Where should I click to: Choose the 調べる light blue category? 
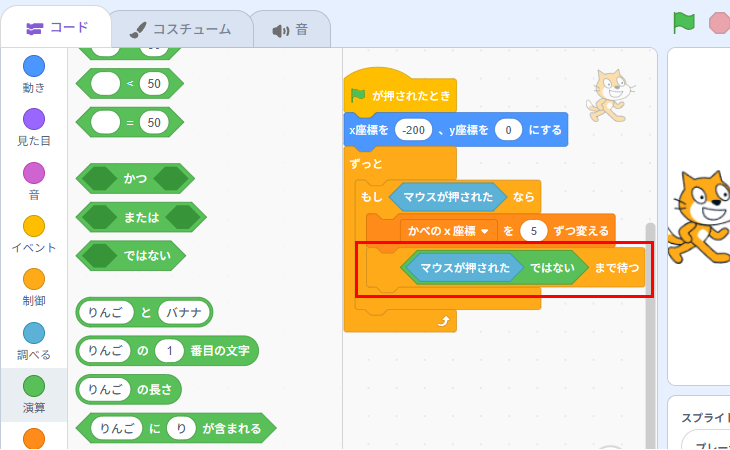34,333
